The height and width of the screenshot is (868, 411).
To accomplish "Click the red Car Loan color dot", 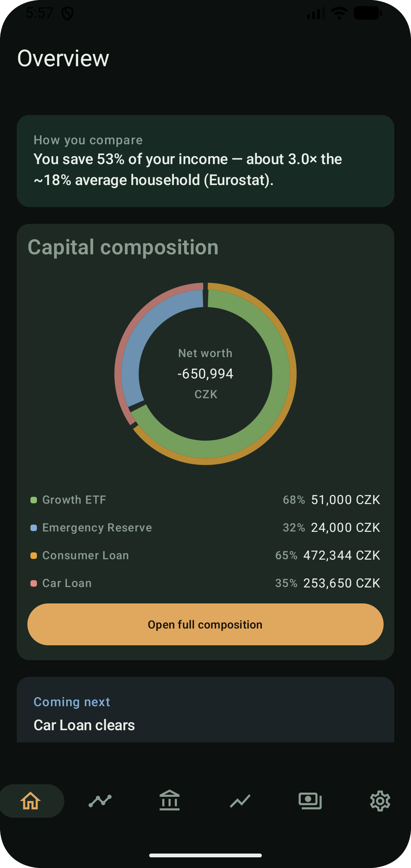I will click(33, 583).
